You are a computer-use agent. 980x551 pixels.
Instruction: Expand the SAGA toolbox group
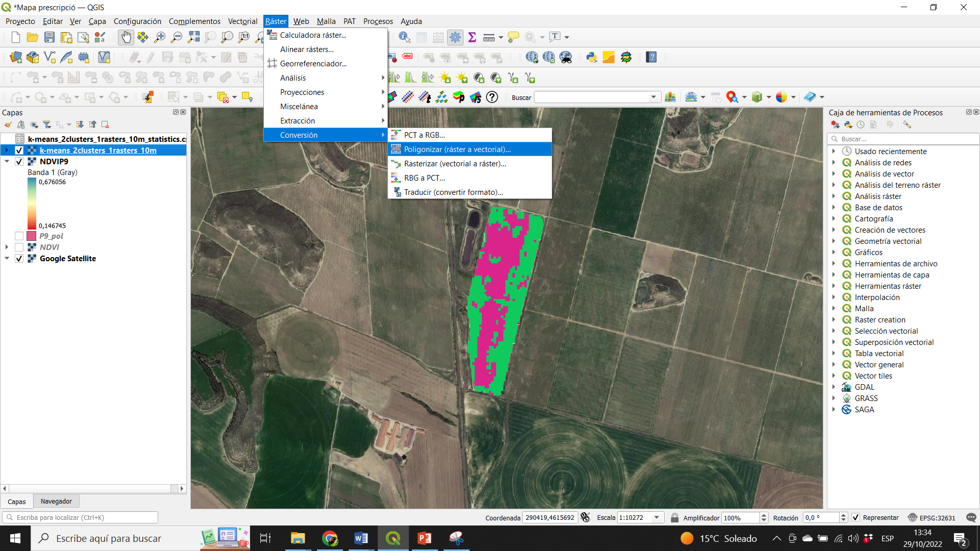coord(834,410)
